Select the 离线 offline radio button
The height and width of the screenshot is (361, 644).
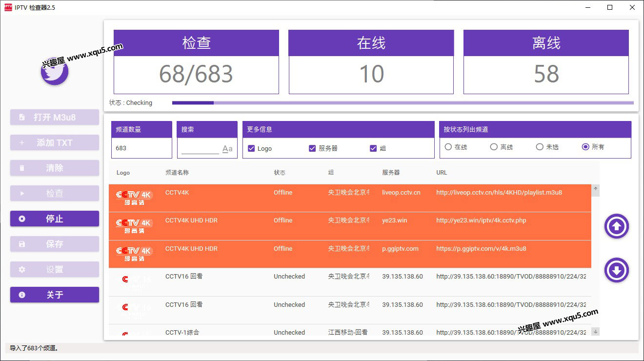pyautogui.click(x=494, y=147)
